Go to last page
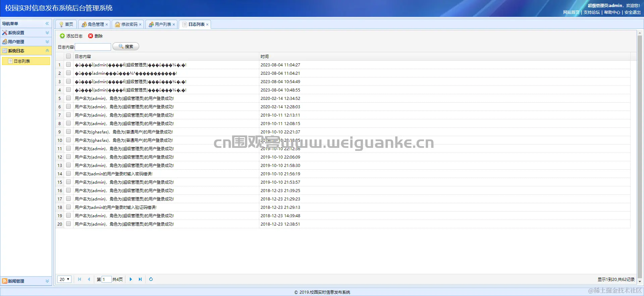Viewport: 644px width, 296px height. (x=140, y=279)
